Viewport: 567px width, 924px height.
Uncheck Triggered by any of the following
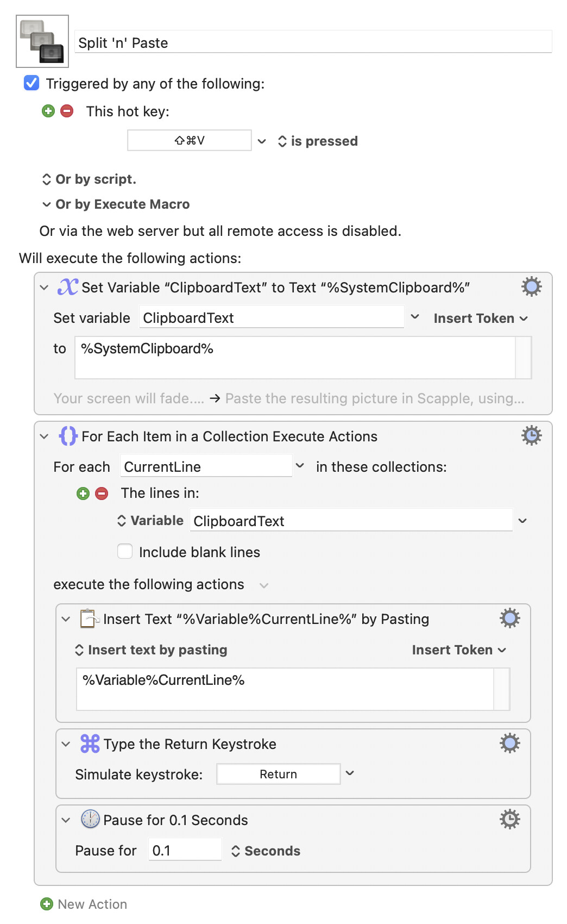[31, 83]
